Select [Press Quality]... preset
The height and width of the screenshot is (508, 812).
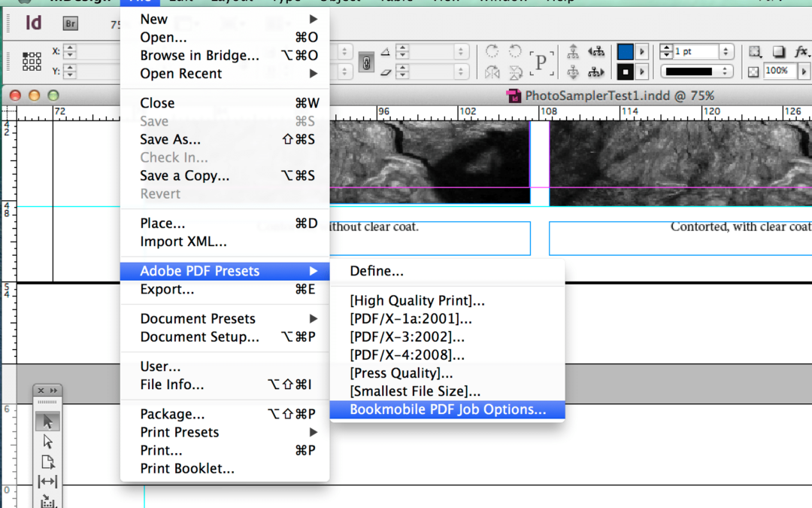click(x=447, y=373)
